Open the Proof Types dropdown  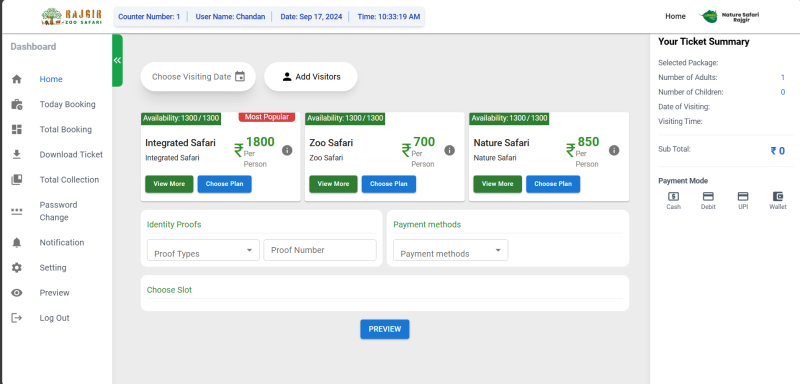(203, 250)
